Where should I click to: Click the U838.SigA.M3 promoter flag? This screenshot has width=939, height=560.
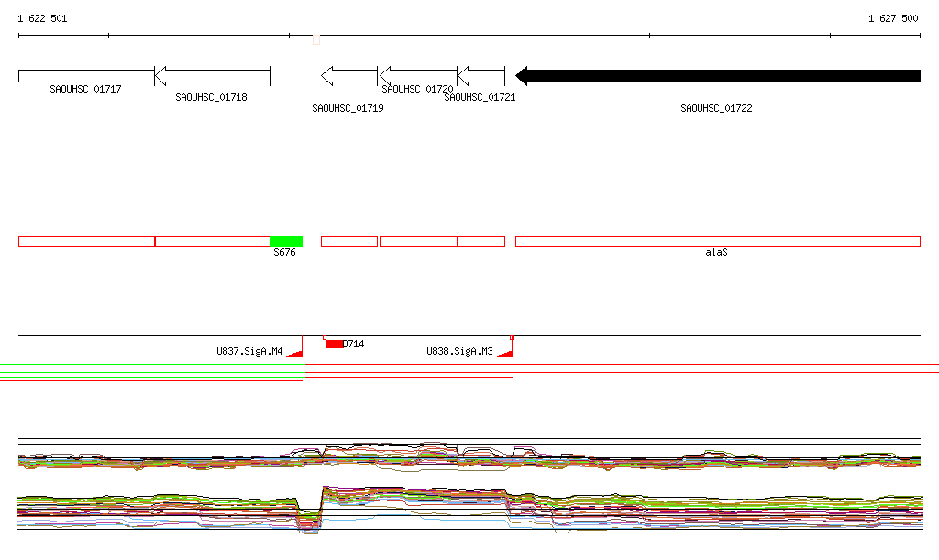click(503, 347)
